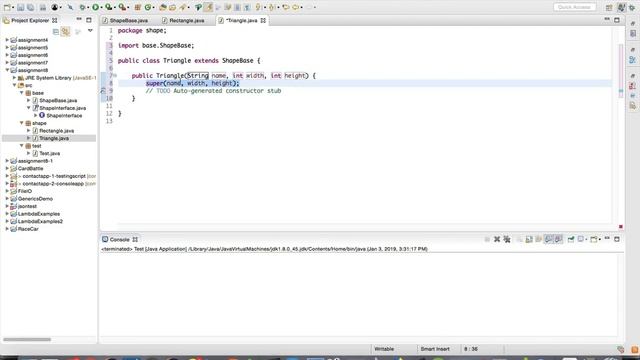This screenshot has height=360, width=640.
Task: Collapse the test package
Action: [22, 146]
